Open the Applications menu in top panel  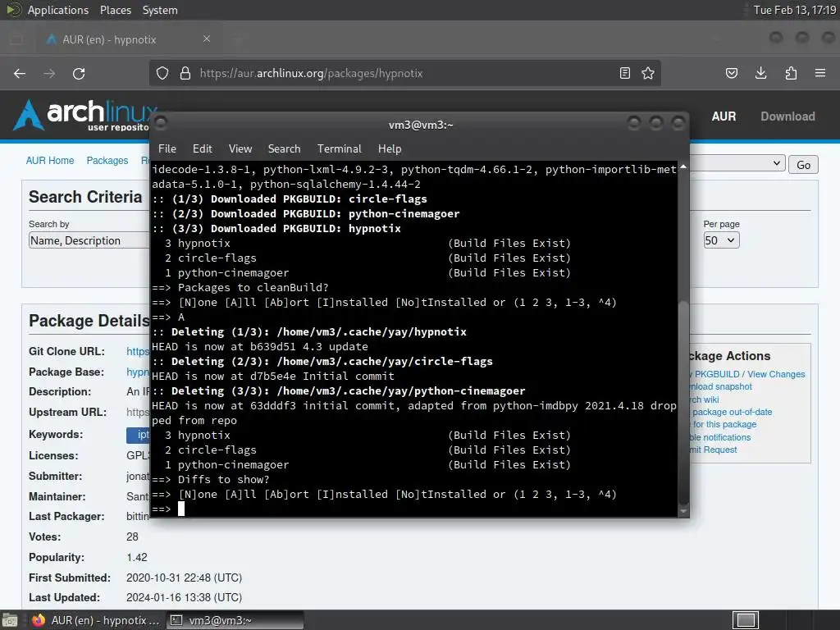(x=58, y=10)
